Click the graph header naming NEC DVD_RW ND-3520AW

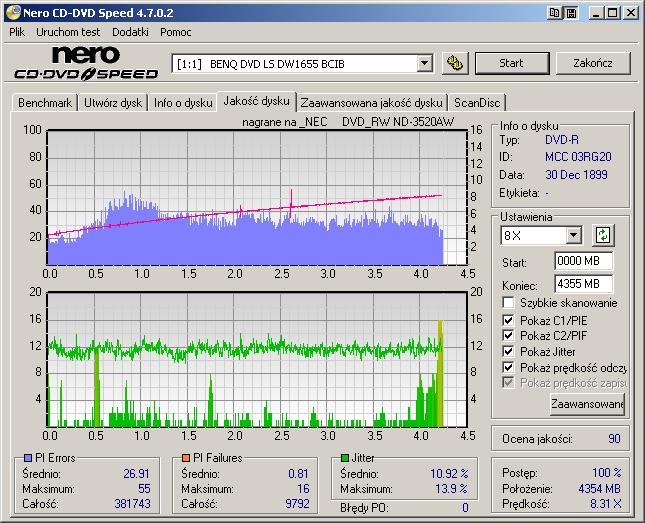[x=348, y=122]
